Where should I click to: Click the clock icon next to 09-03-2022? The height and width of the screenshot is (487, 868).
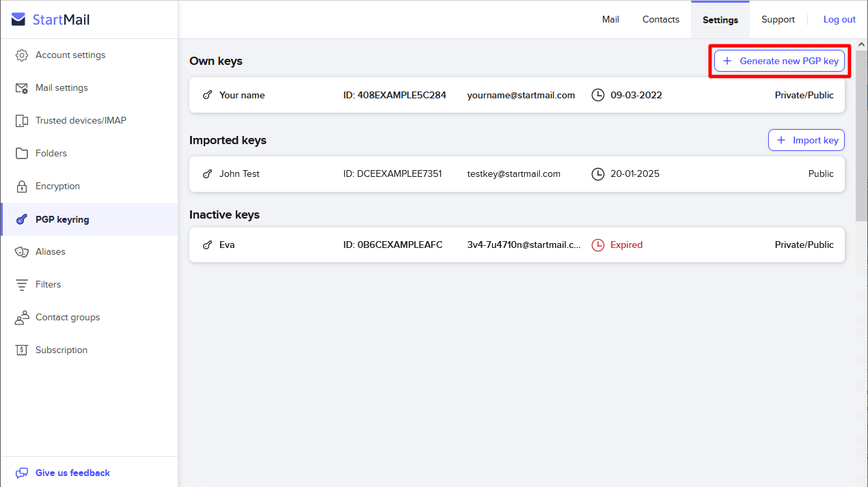[x=598, y=95]
